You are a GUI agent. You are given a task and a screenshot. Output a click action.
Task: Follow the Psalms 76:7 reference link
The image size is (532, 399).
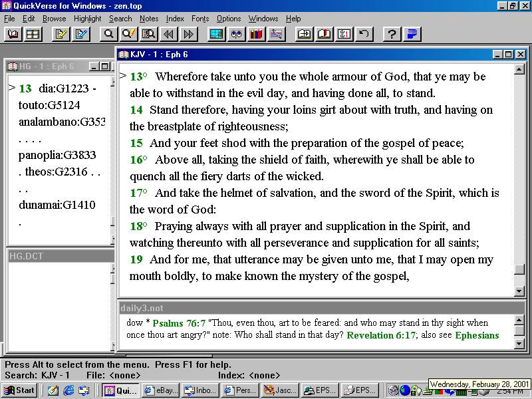point(179,323)
